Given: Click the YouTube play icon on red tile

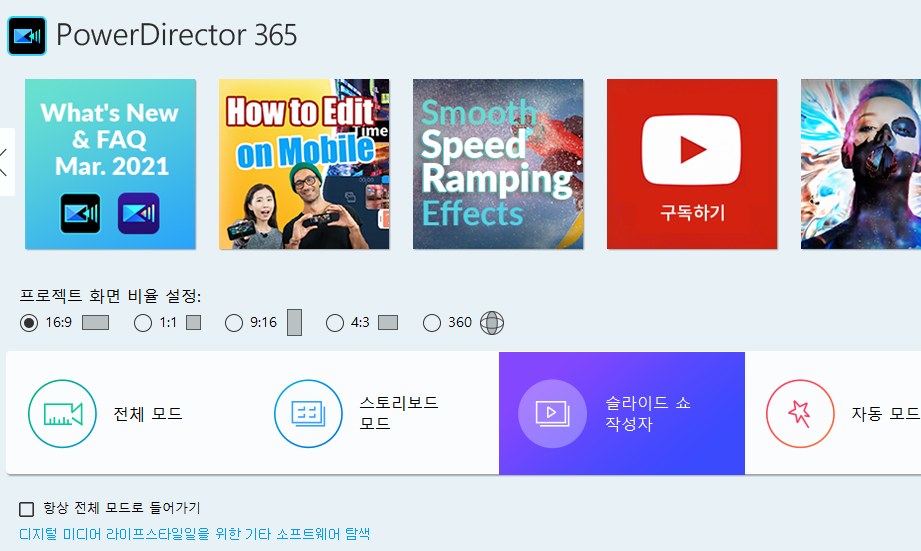Looking at the screenshot, I should [691, 150].
